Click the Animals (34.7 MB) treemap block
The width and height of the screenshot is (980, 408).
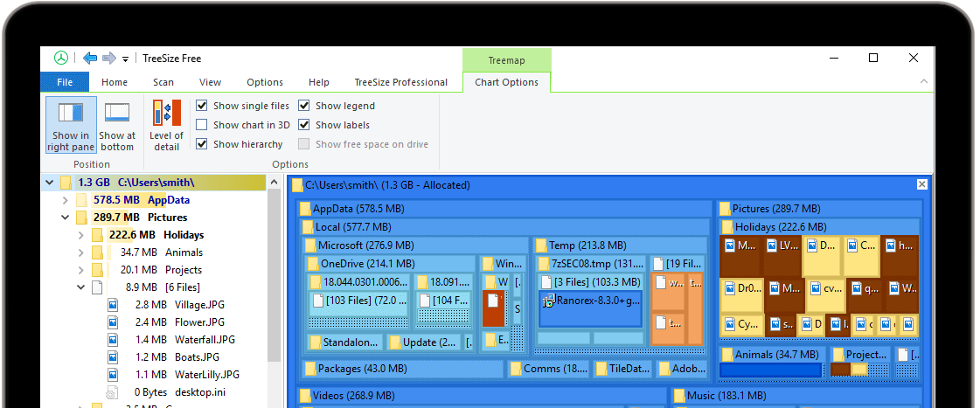tap(770, 355)
